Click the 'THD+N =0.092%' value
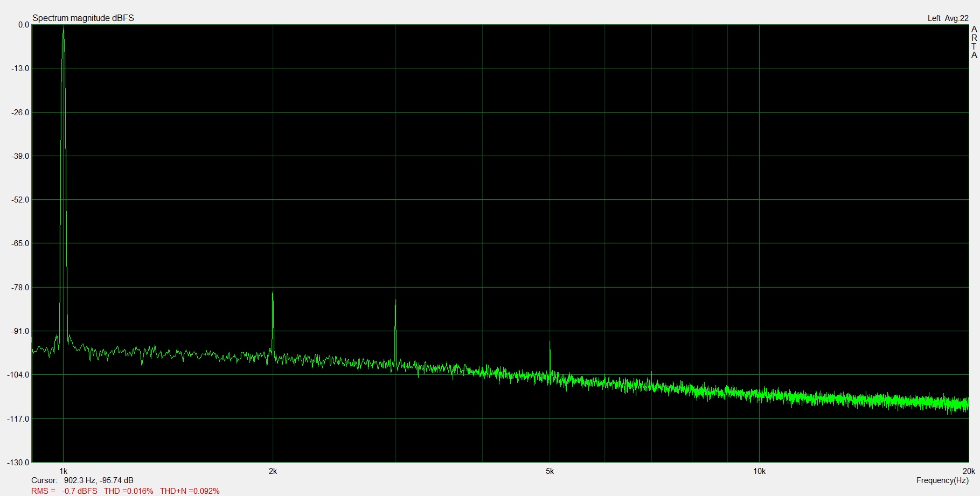The width and height of the screenshot is (980, 496). [x=190, y=491]
